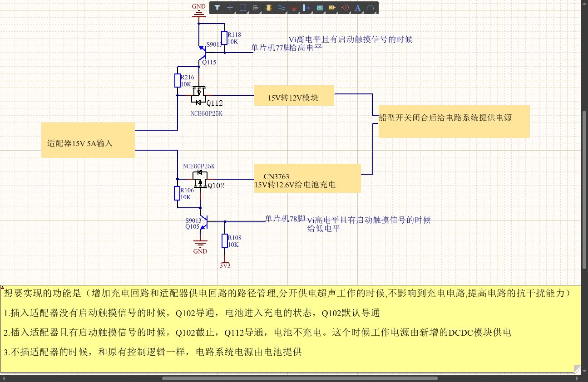
Task: Click the vertical scrollbar thumb
Action: (x=584, y=190)
